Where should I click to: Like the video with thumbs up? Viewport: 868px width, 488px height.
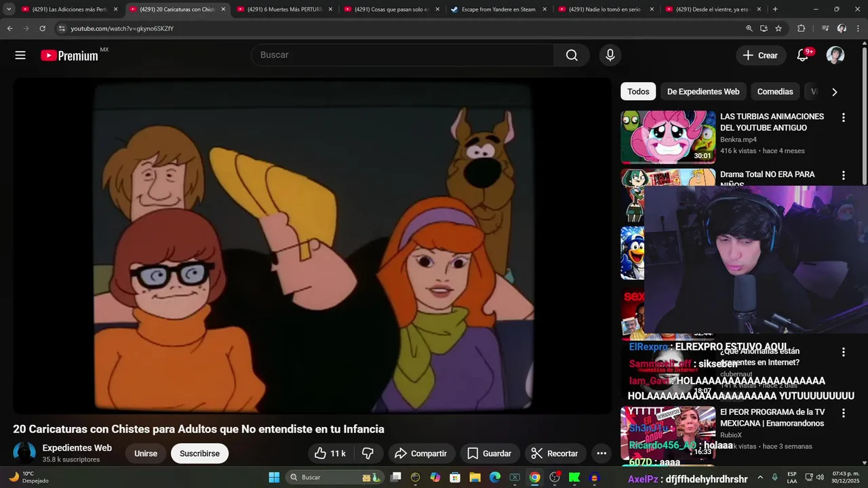[330, 453]
